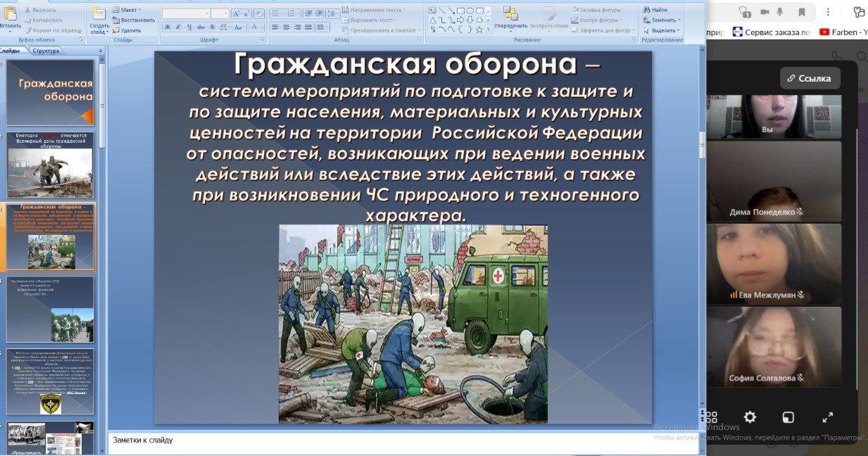Click the increase list level icon

tap(319, 13)
